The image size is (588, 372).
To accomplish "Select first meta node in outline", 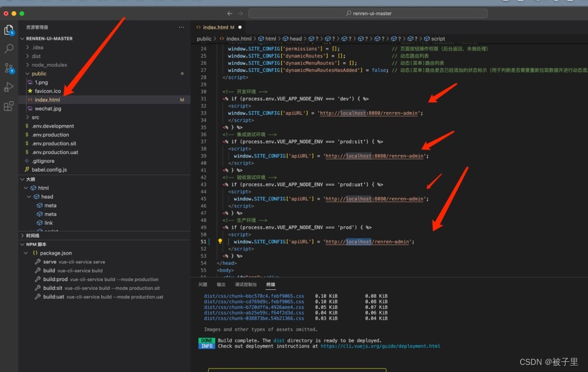I will [50, 206].
